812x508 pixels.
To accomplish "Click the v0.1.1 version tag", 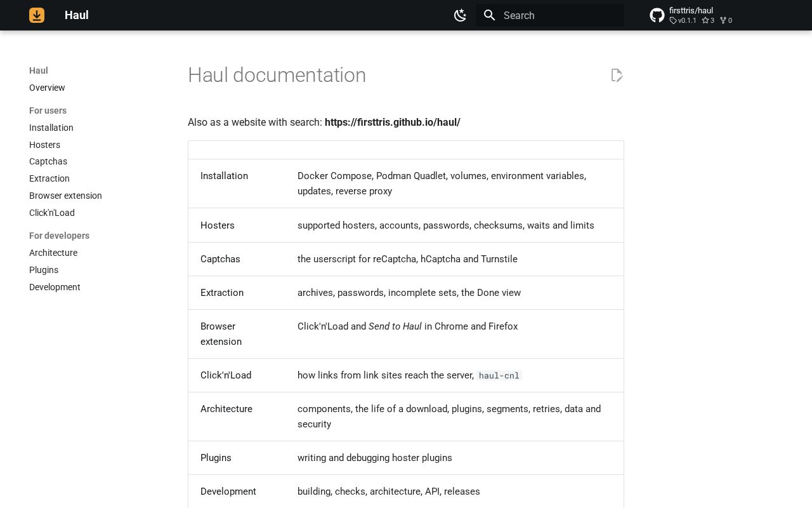I will [x=683, y=20].
